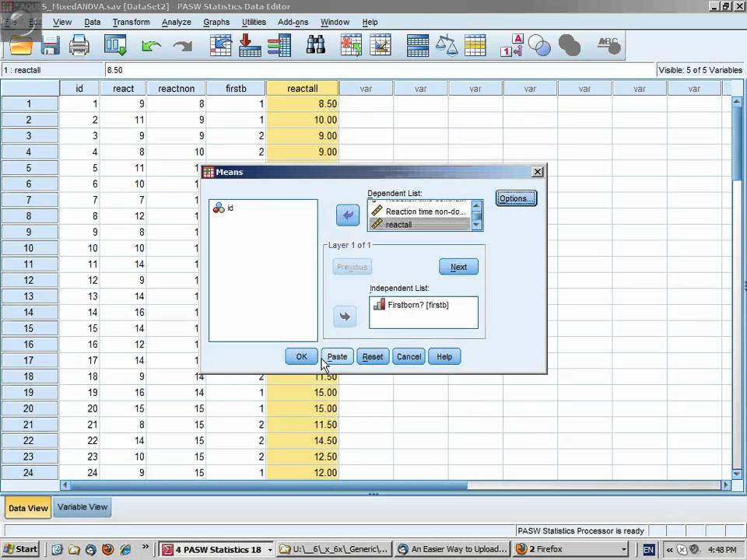The width and height of the screenshot is (747, 560).
Task: Switch to Data View tab
Action: (28, 508)
